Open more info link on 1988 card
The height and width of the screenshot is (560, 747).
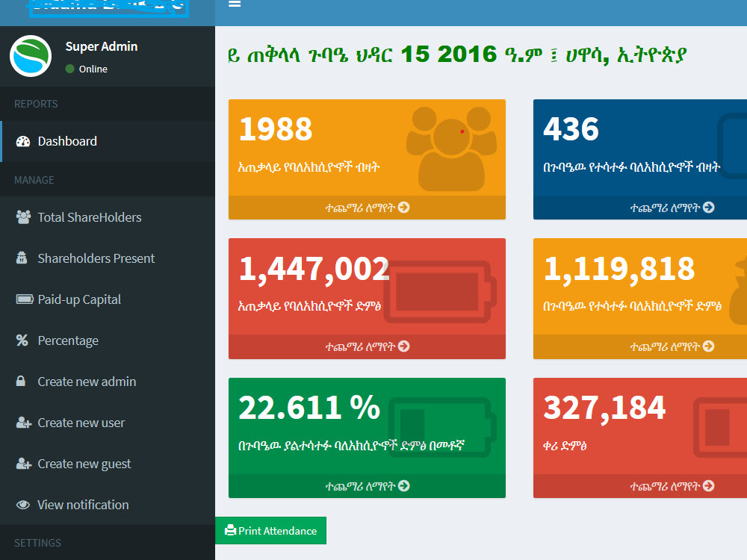[x=367, y=208]
